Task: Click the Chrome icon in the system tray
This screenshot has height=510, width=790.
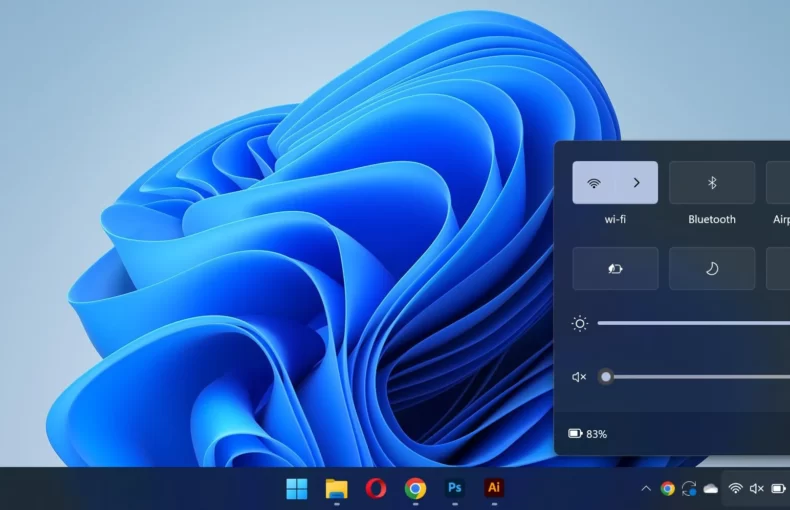Action: coord(668,488)
